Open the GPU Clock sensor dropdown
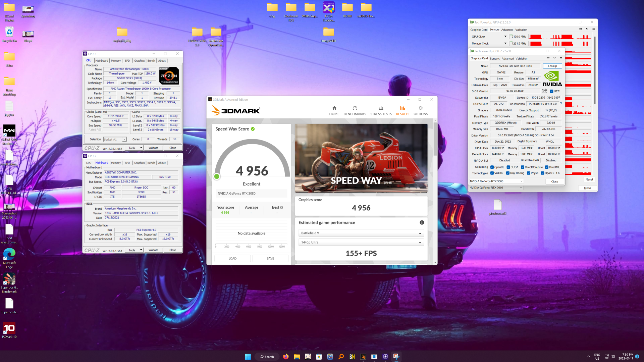 (489, 37)
